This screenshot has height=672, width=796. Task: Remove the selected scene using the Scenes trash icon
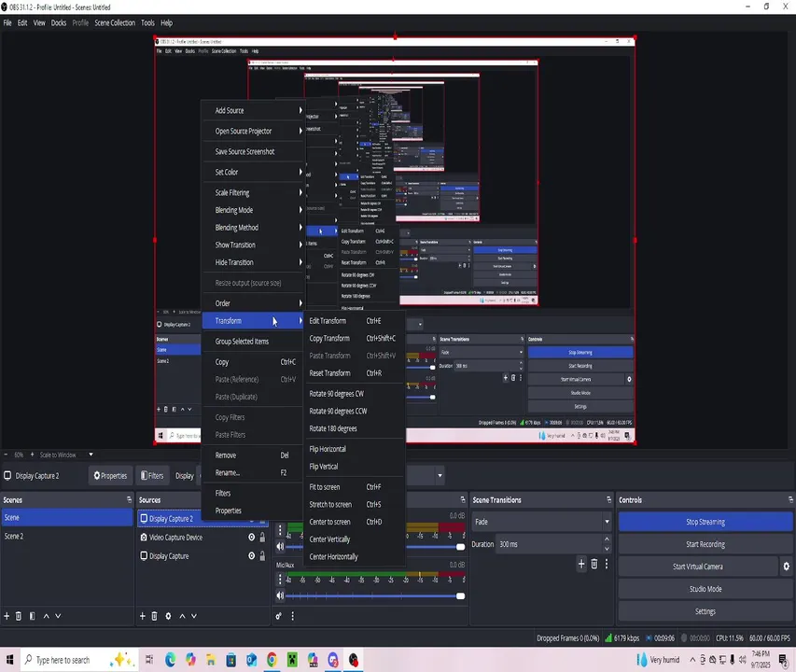click(19, 616)
